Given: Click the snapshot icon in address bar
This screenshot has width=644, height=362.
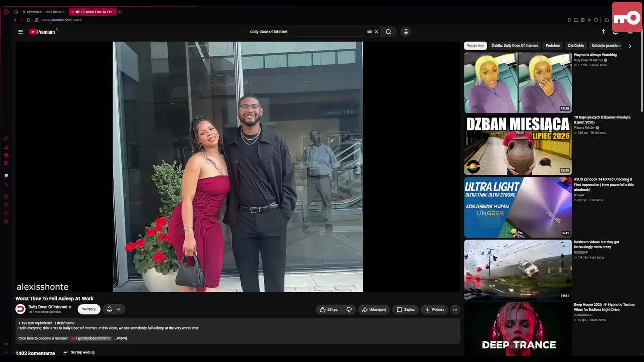Looking at the screenshot, I should [576, 20].
